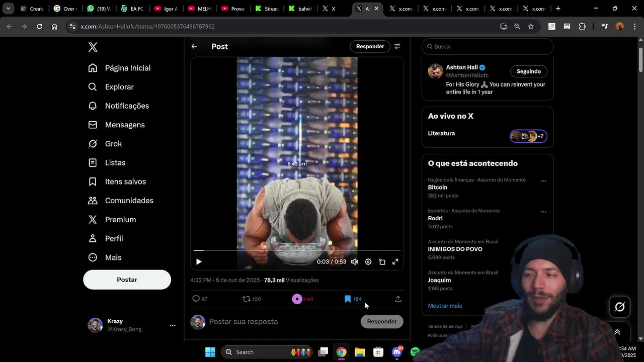The image size is (644, 362).
Task: Click the Perfil person icon
Action: pos(93,238)
